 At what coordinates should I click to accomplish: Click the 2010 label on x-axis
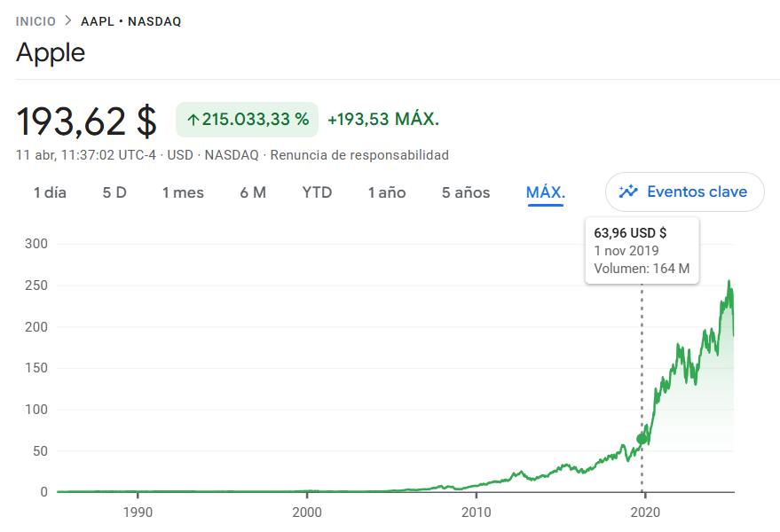coord(476,512)
